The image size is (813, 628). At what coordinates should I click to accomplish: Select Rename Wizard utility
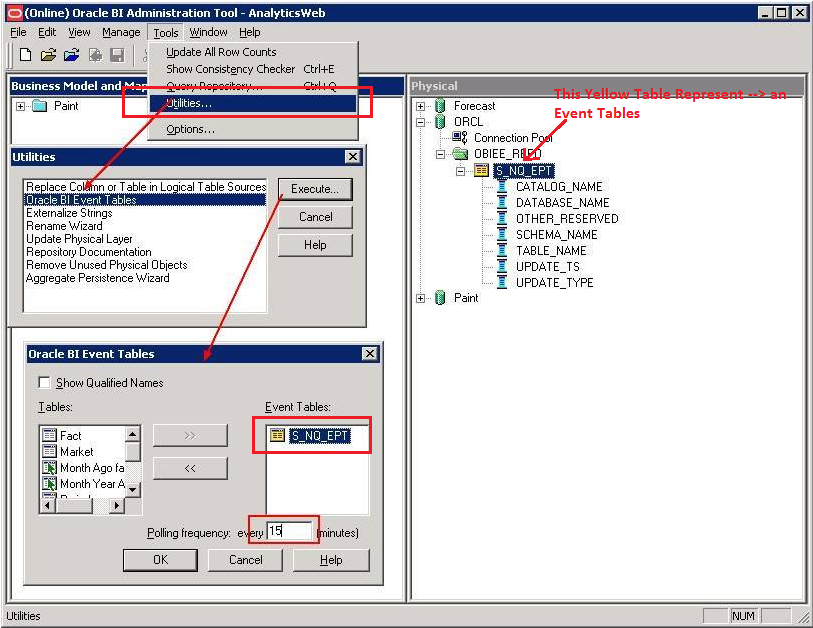coord(64,226)
